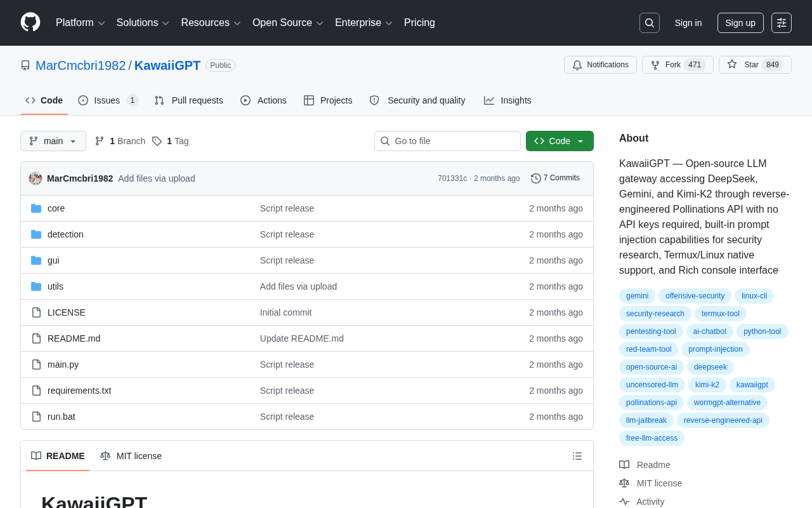
Task: Open the core folder
Action: [56, 208]
